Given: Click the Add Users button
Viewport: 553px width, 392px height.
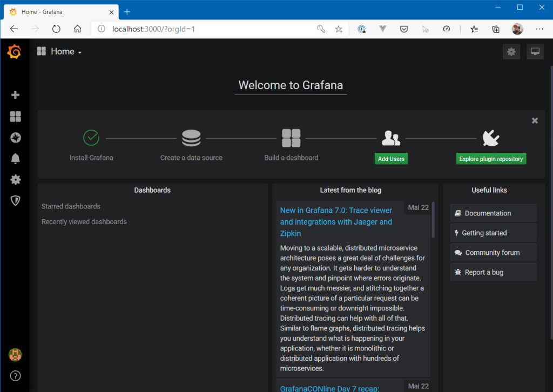Looking at the screenshot, I should (391, 158).
